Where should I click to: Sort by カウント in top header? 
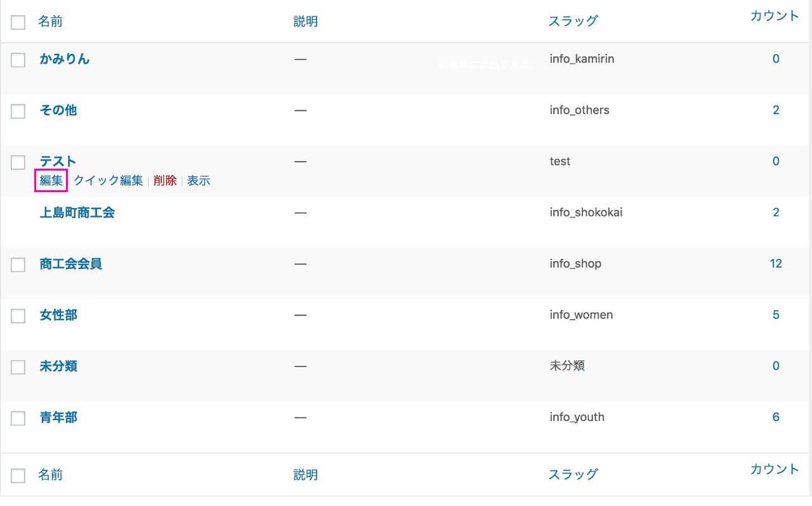pyautogui.click(x=775, y=16)
